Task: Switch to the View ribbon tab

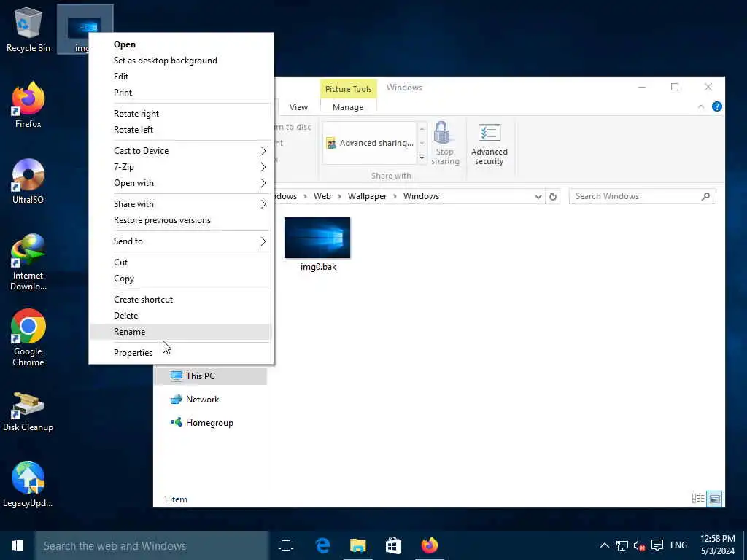Action: click(298, 107)
